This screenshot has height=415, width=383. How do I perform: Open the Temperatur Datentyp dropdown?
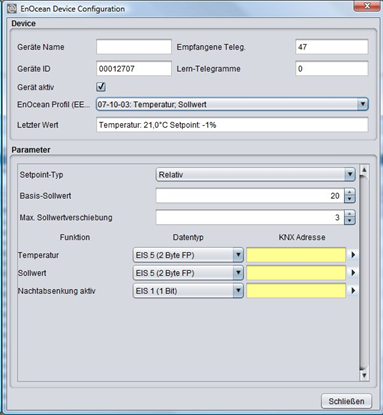(x=188, y=255)
